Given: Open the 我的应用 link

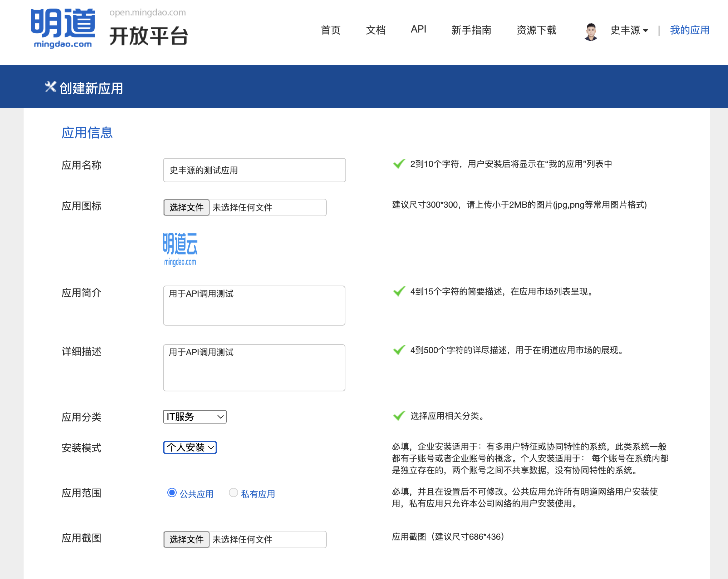Looking at the screenshot, I should (689, 30).
